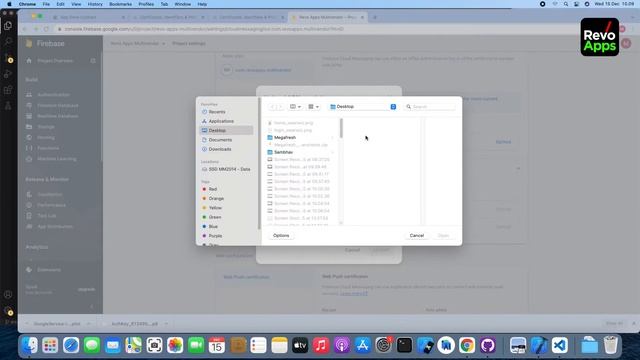Screen dimensions: 640x360
Task: Open VS Code Accounts icon
Action: pos(8,295)
